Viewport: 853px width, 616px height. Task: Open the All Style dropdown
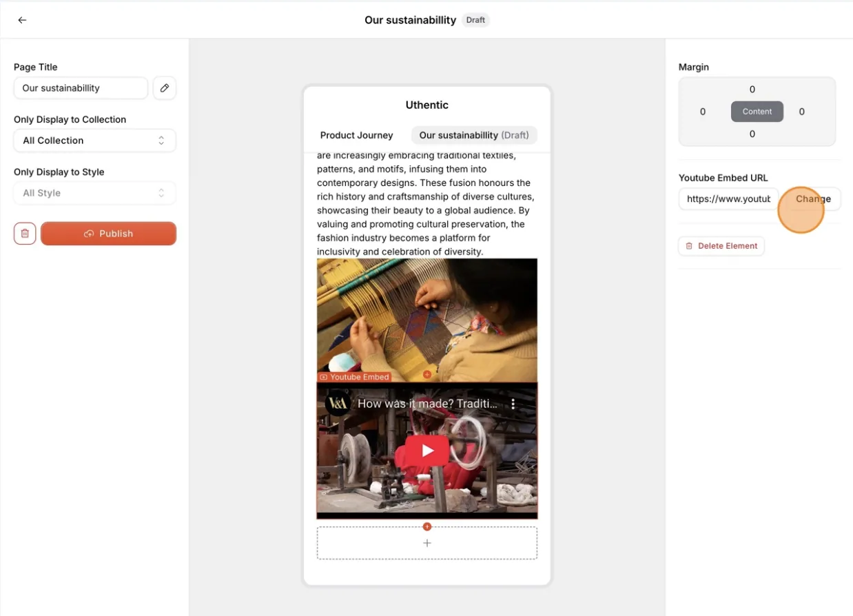(94, 193)
